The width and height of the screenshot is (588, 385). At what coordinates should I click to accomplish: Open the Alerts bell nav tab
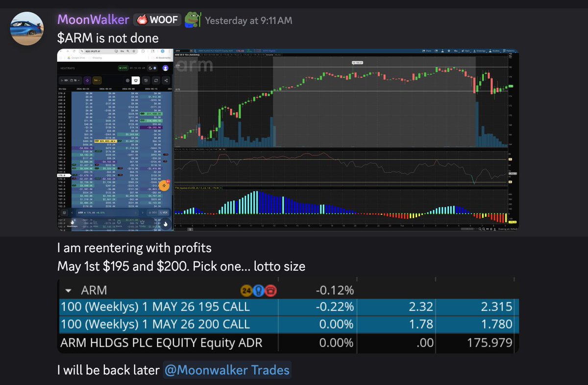pos(119,223)
